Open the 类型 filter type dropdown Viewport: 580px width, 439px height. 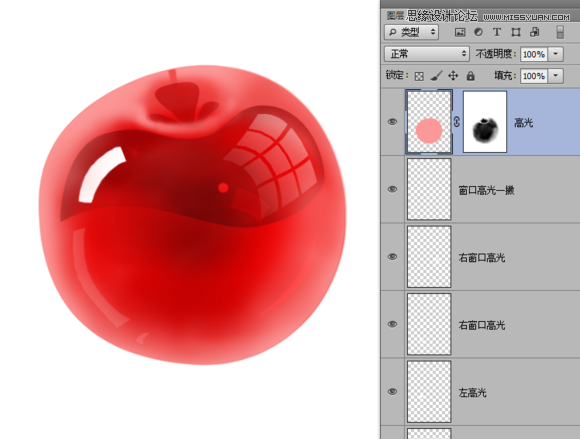pyautogui.click(x=411, y=32)
